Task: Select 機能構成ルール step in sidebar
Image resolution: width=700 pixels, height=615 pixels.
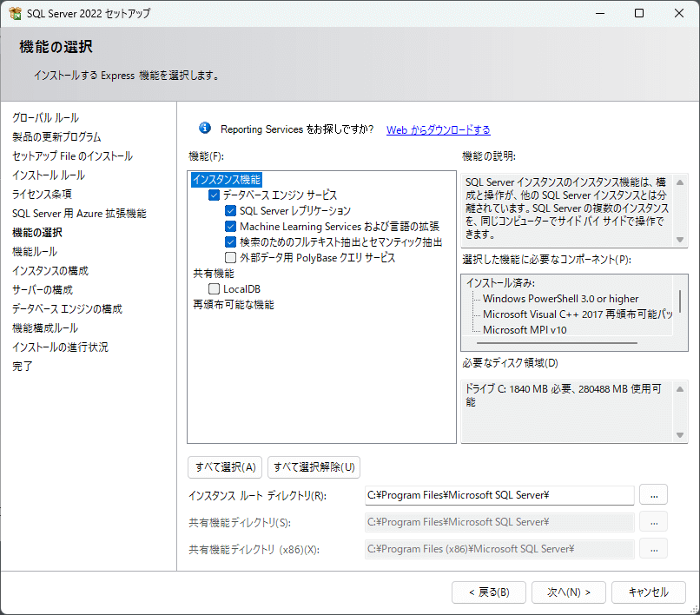Action: pos(45,328)
